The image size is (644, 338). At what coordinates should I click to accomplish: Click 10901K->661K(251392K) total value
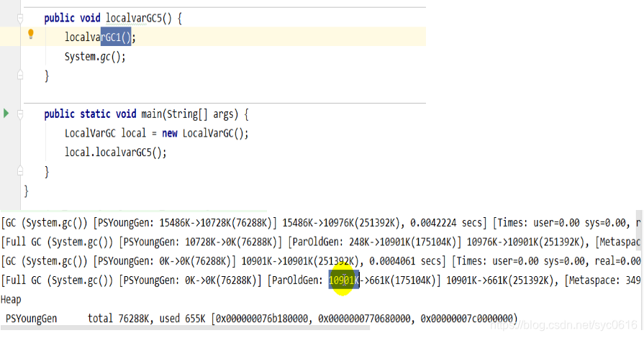(x=500, y=280)
